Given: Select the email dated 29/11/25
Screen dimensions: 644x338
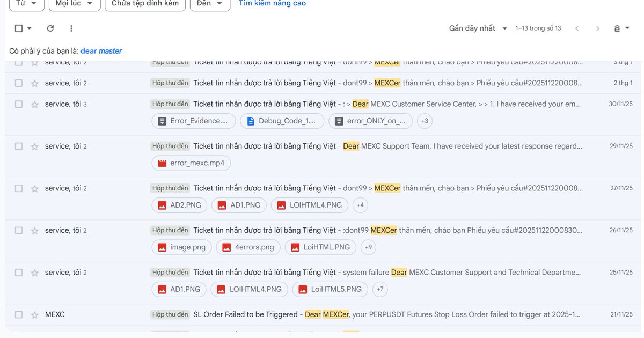Looking at the screenshot, I should tap(19, 146).
